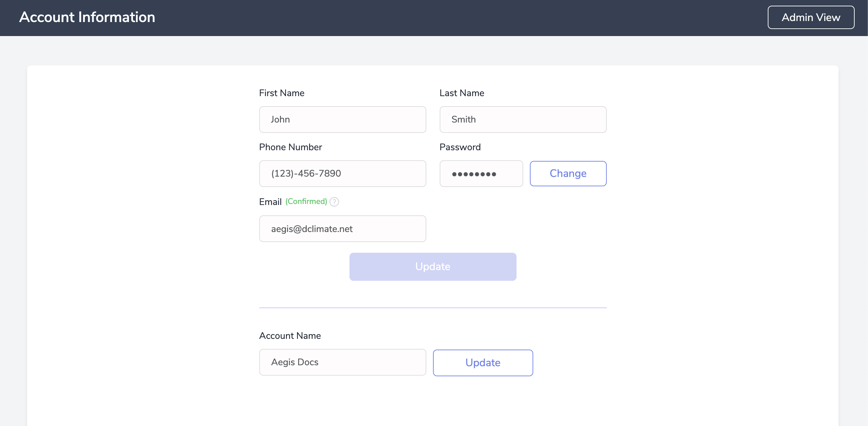
Task: Click the Admin View toggle icon
Action: click(x=811, y=17)
